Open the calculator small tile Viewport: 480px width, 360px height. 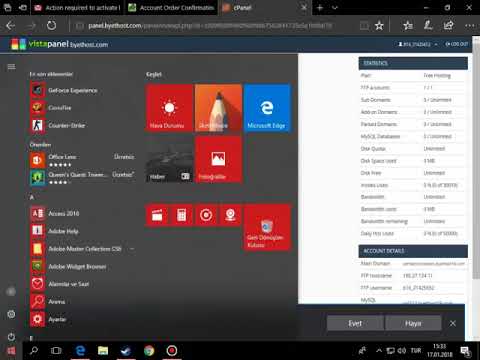(x=182, y=215)
